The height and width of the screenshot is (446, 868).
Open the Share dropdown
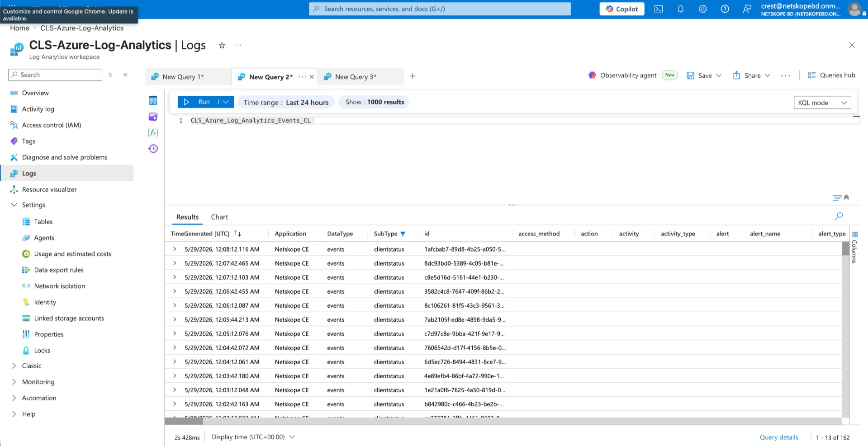[768, 75]
